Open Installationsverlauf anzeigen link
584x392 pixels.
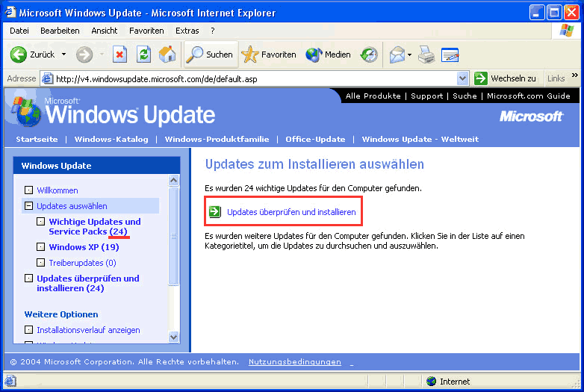point(88,330)
